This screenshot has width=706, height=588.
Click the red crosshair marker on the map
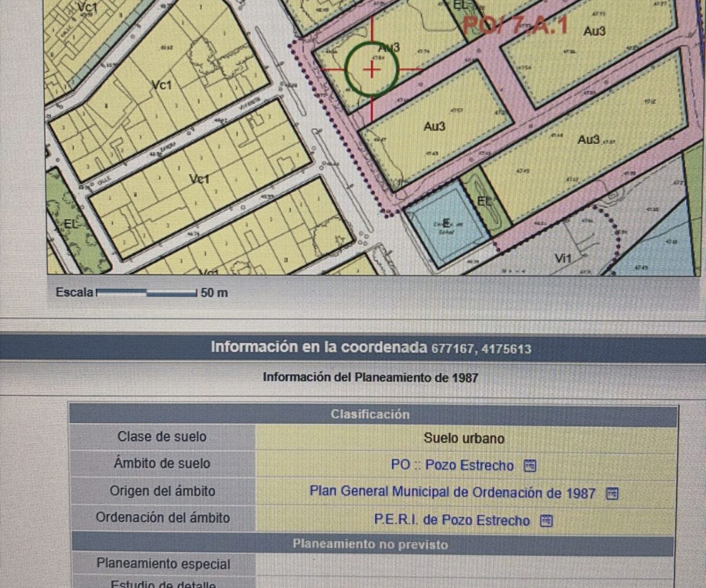[371, 69]
